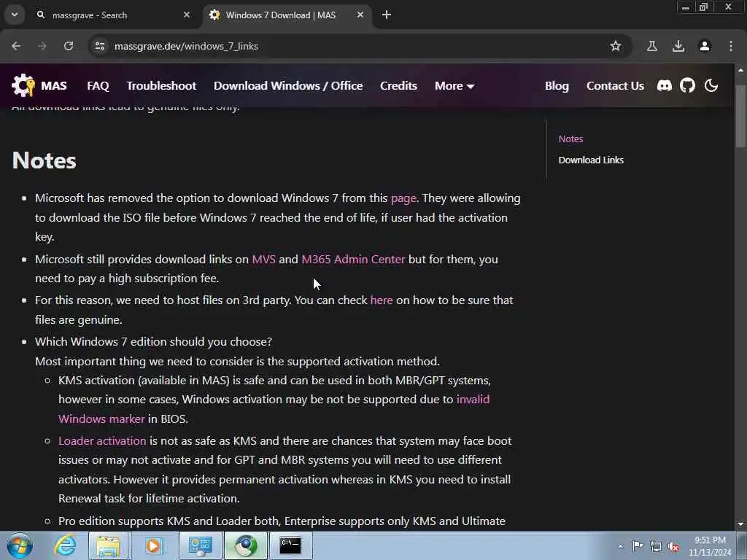Screen dimensions: 747x560
Task: Open Action Center flag icon
Action: [x=638, y=545]
